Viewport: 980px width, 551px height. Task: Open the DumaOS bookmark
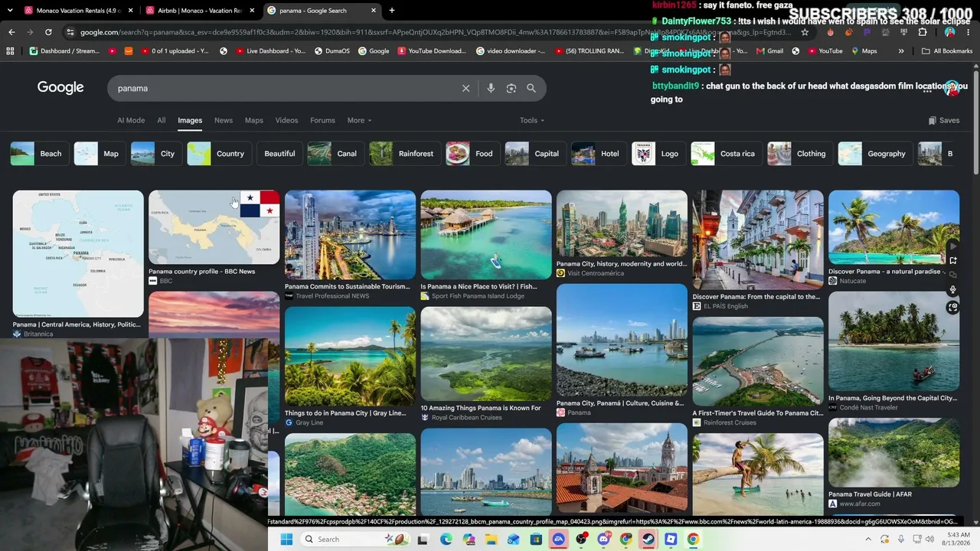click(x=332, y=51)
